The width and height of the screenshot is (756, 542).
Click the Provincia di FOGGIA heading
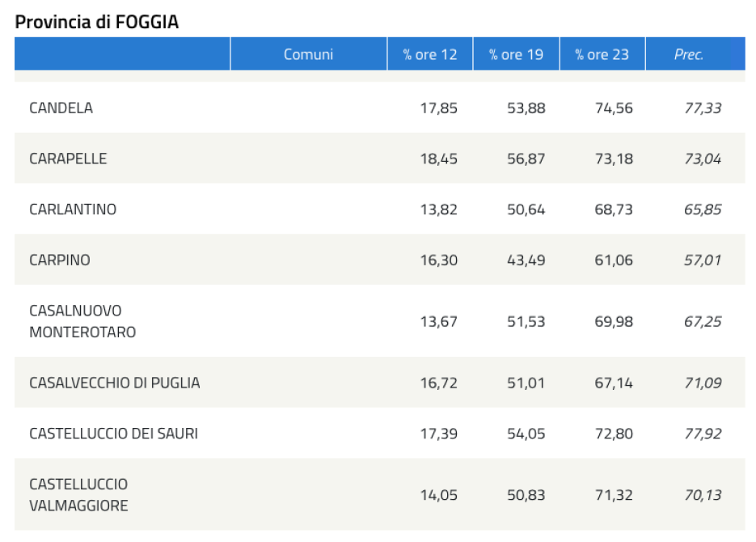[x=96, y=22]
